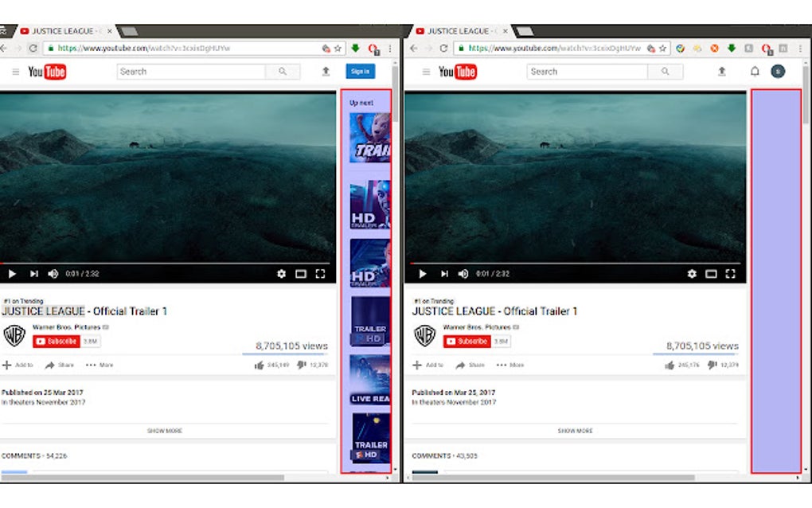This screenshot has height=508, width=812.
Task: Click green download arrow extension in left browser
Action: tap(355, 48)
